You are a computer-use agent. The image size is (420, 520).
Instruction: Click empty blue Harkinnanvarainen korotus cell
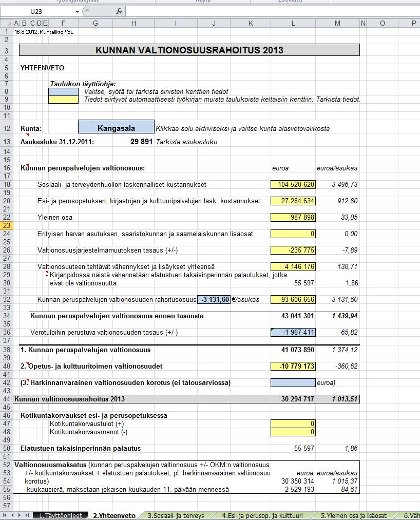[293, 383]
